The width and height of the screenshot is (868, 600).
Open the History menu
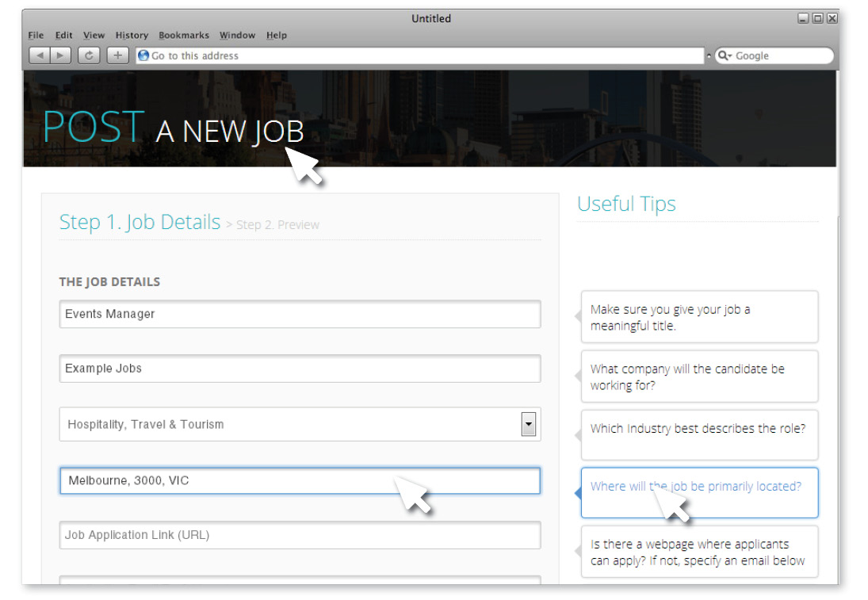[132, 35]
